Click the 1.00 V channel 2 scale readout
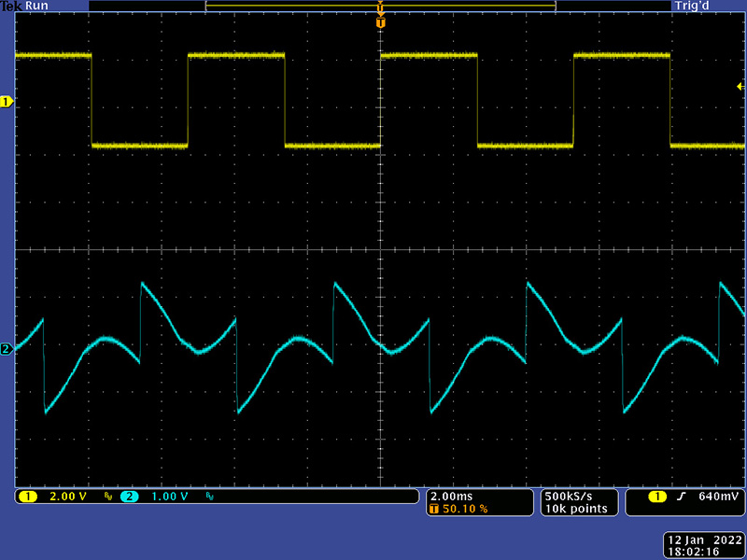Image resolution: width=747 pixels, height=560 pixels. (x=167, y=496)
